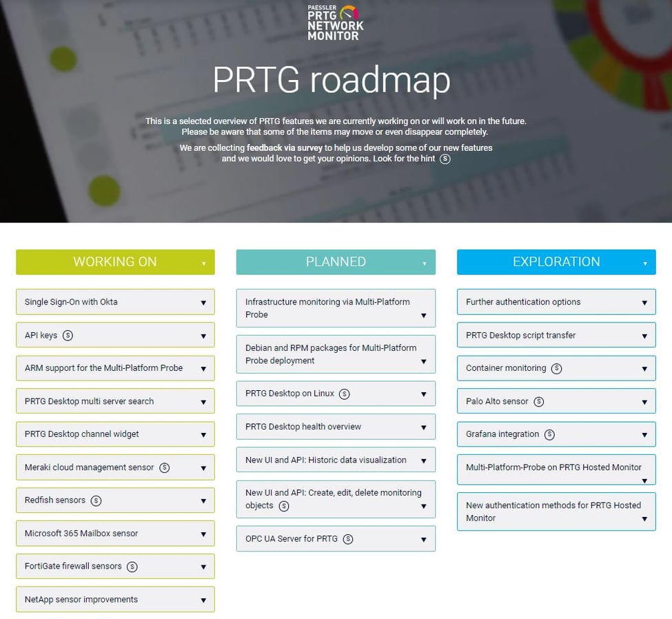Expand the NetApp sensor improvements item

(203, 599)
